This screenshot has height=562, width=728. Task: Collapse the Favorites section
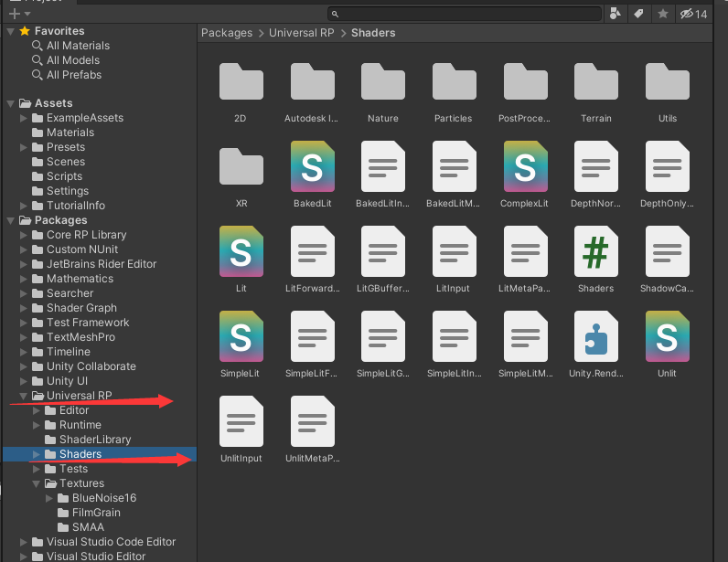11,31
